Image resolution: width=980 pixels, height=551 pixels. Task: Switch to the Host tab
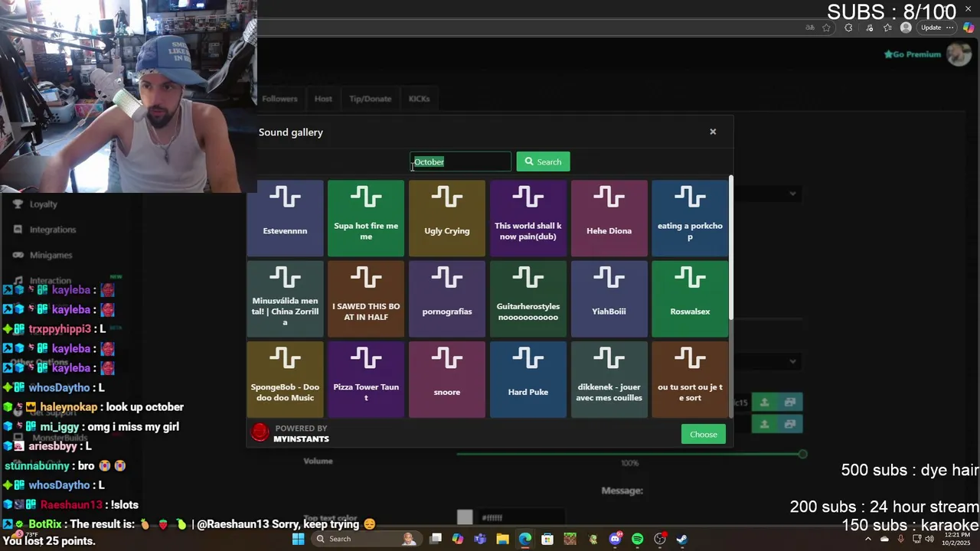(x=323, y=99)
